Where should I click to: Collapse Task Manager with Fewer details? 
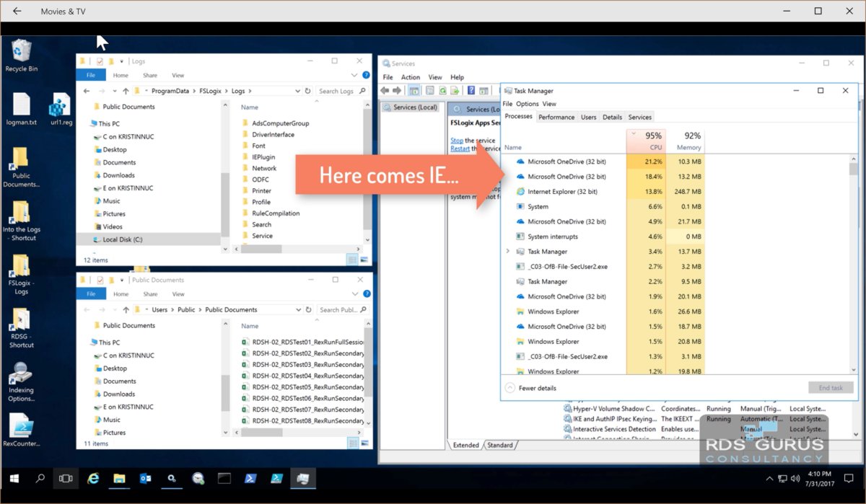(x=531, y=388)
